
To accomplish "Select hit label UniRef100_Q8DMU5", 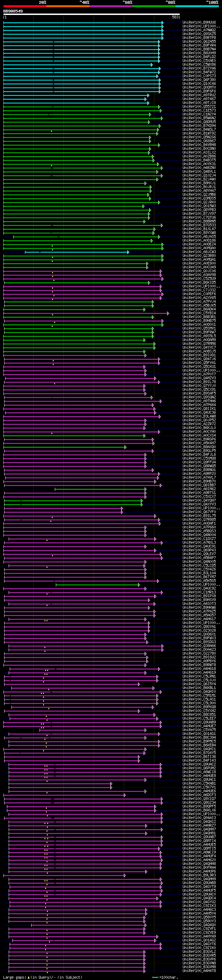I will (x=199, y=122).
